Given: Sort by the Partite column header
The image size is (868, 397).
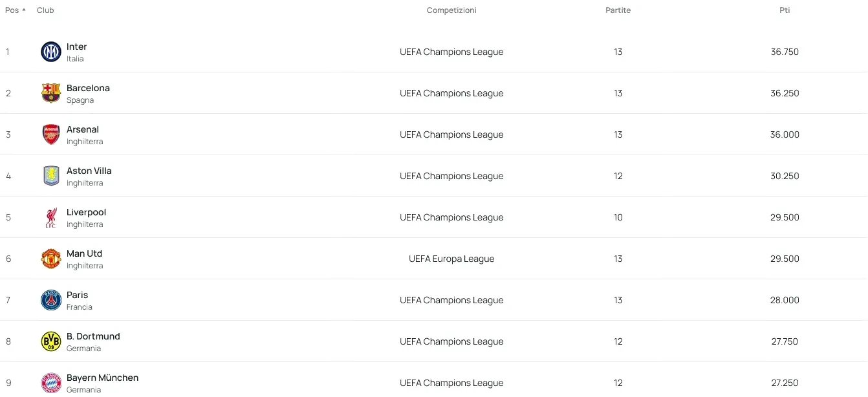Looking at the screenshot, I should point(618,10).
